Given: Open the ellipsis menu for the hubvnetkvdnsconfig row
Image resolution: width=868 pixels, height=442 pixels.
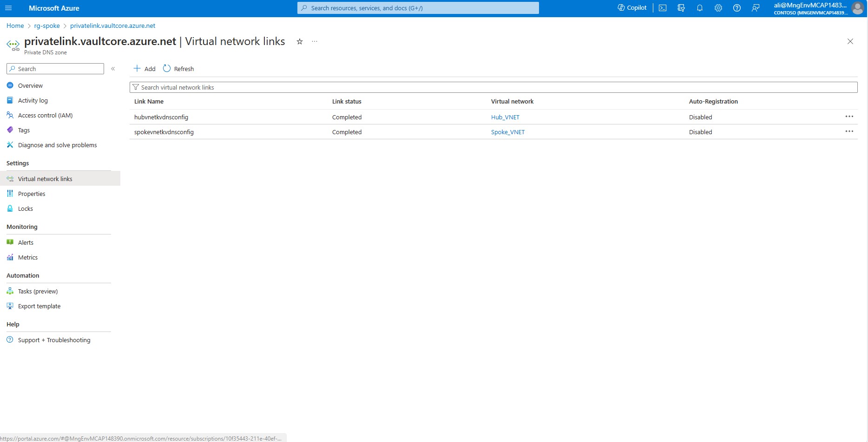Looking at the screenshot, I should click(x=849, y=117).
